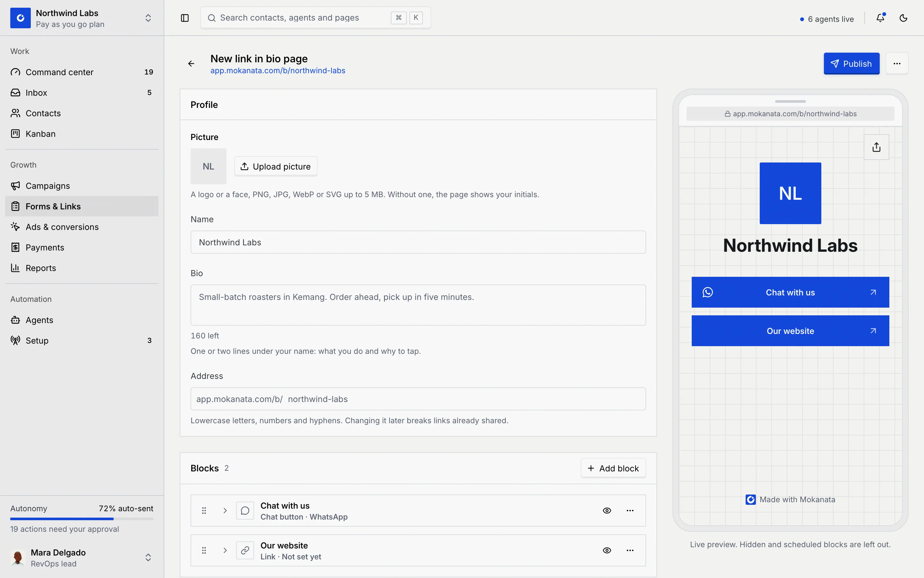Expand the Our website block
Screen dimensions: 924x578
click(225, 550)
